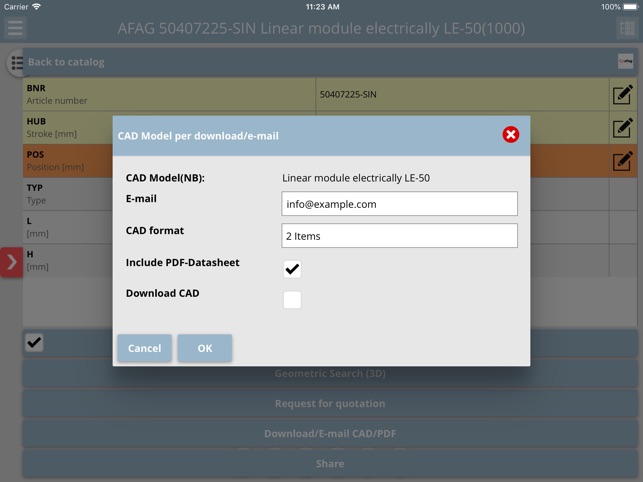Viewport: 643px width, 482px height.
Task: Open the hamburger menu icon
Action: (x=15, y=28)
